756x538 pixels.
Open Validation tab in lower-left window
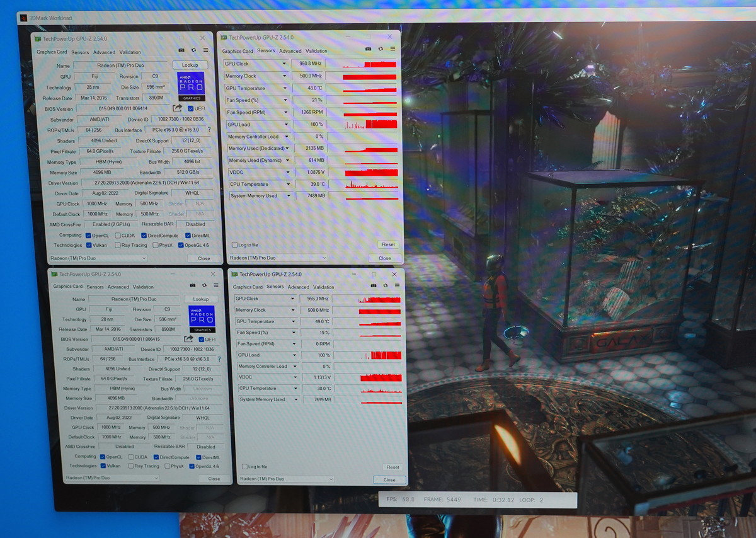point(144,287)
